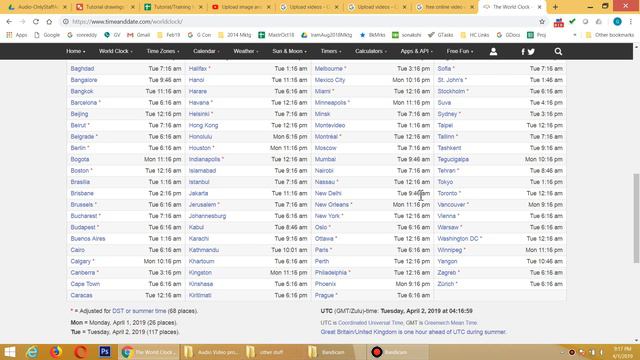Select the Honolulu time Mon 6:16 pm
640x360 pixels.
290,137
